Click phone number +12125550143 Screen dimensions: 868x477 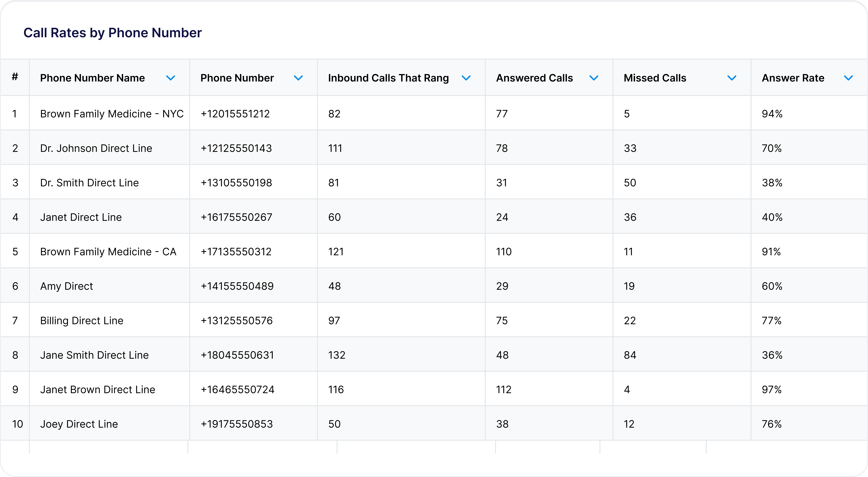coord(236,148)
